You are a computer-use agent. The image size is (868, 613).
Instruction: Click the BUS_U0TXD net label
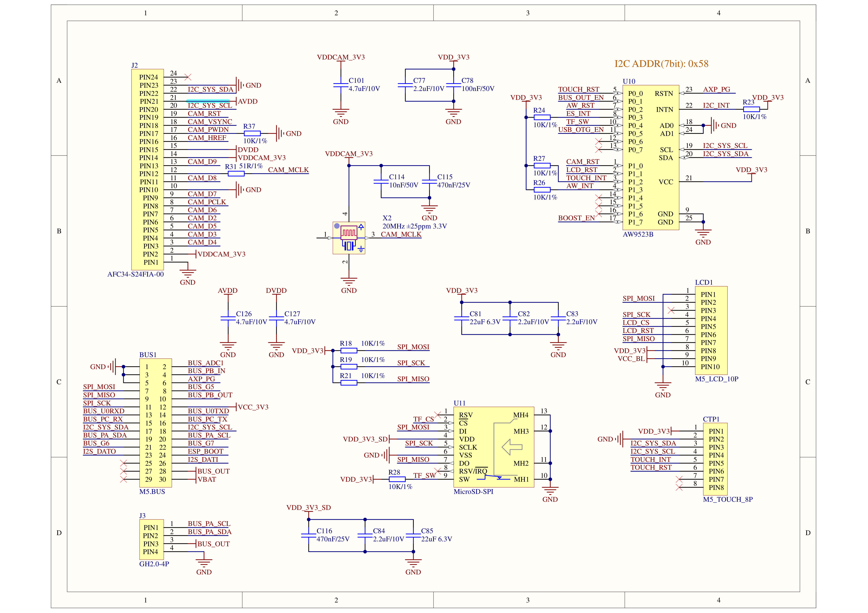pos(208,411)
